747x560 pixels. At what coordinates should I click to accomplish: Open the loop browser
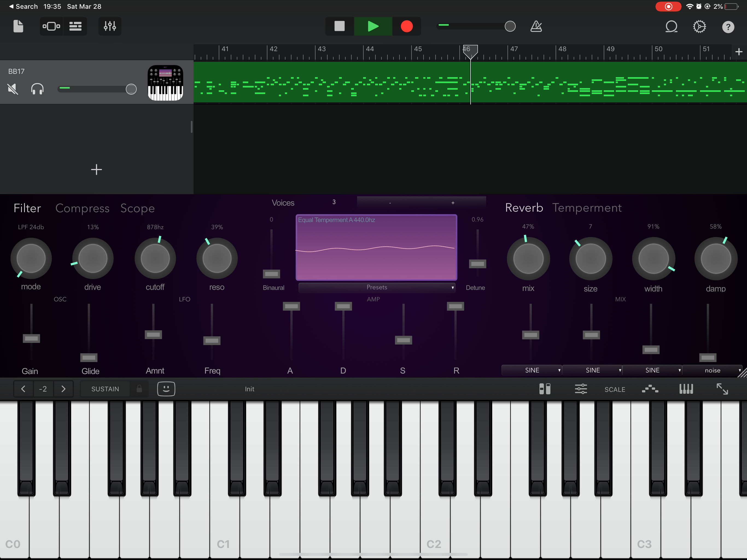(671, 26)
